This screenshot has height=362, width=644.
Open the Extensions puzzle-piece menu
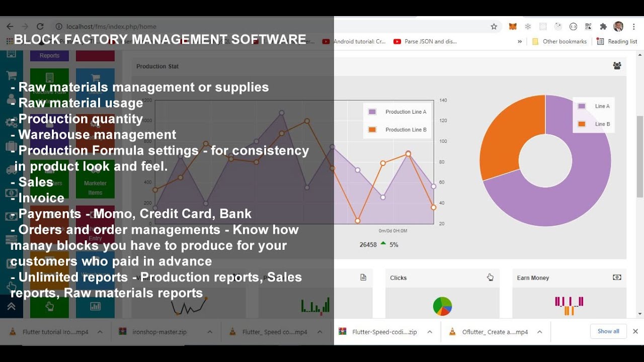pyautogui.click(x=603, y=27)
